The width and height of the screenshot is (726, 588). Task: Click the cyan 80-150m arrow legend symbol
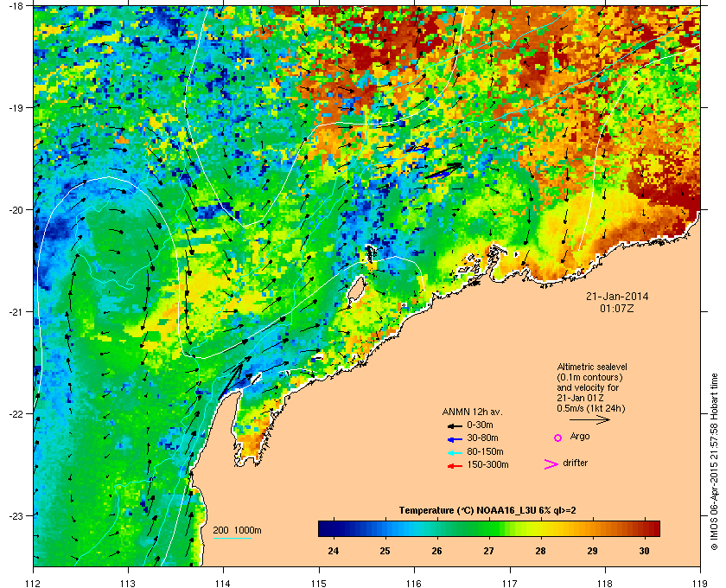(455, 453)
